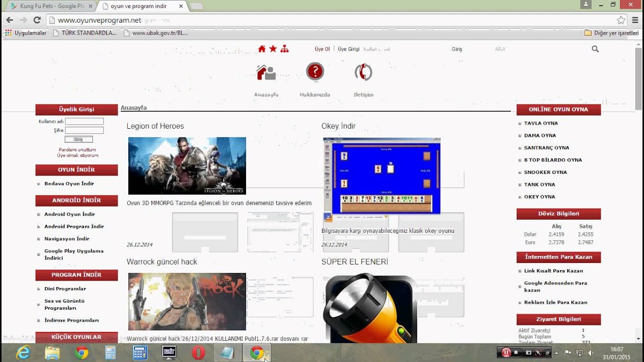Open SANTRANÇ OYNA link

pos(547,148)
